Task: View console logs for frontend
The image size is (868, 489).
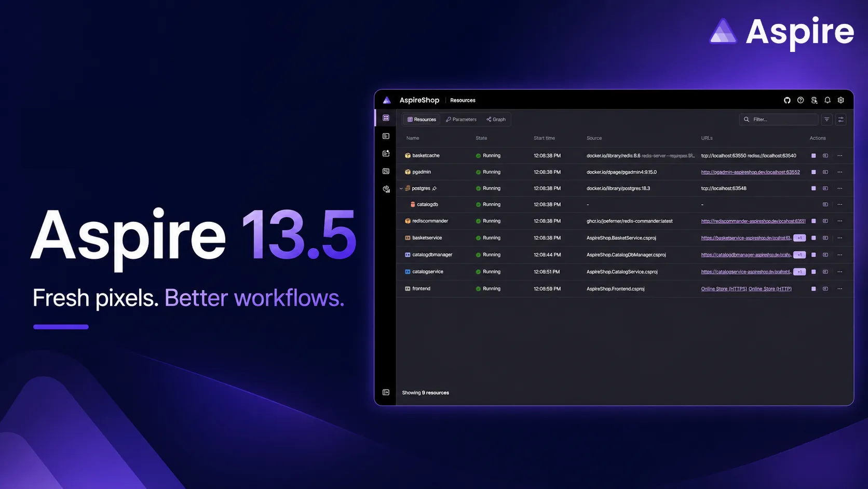Action: click(825, 289)
